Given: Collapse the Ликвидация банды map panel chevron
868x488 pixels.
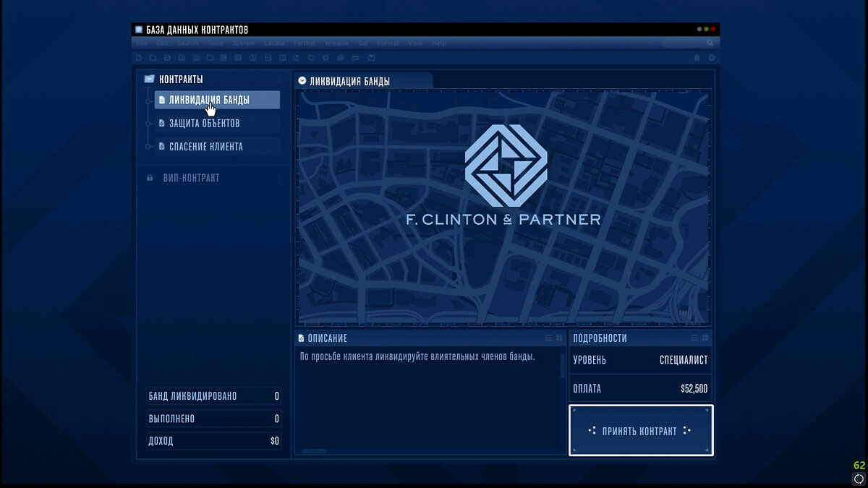Looking at the screenshot, I should pyautogui.click(x=302, y=81).
